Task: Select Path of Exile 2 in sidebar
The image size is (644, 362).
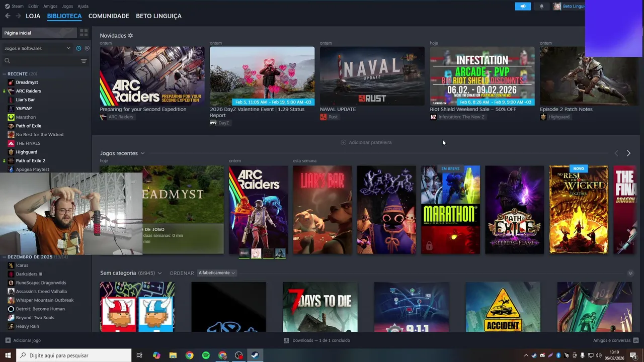Action: click(x=30, y=161)
